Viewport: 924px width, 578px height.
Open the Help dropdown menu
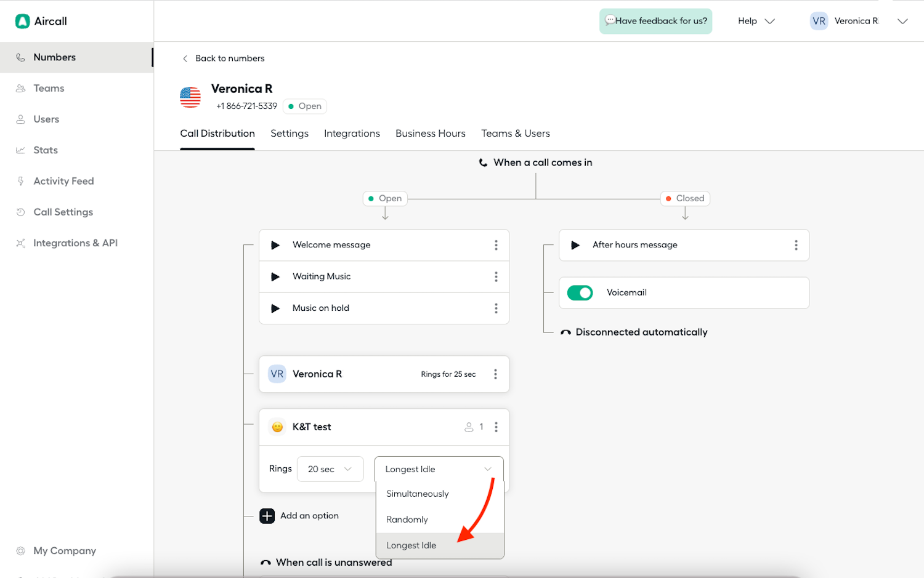[x=756, y=21]
